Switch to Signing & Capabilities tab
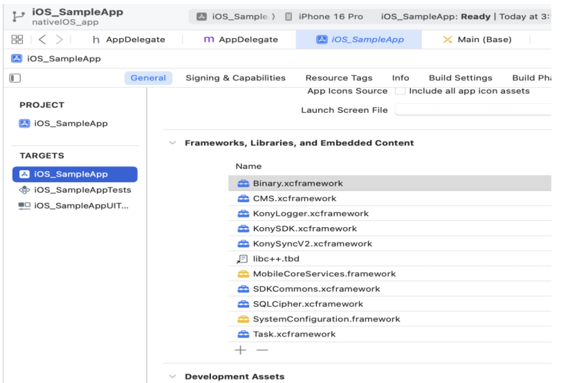Image resolution: width=588 pixels, height=383 pixels. tap(236, 78)
